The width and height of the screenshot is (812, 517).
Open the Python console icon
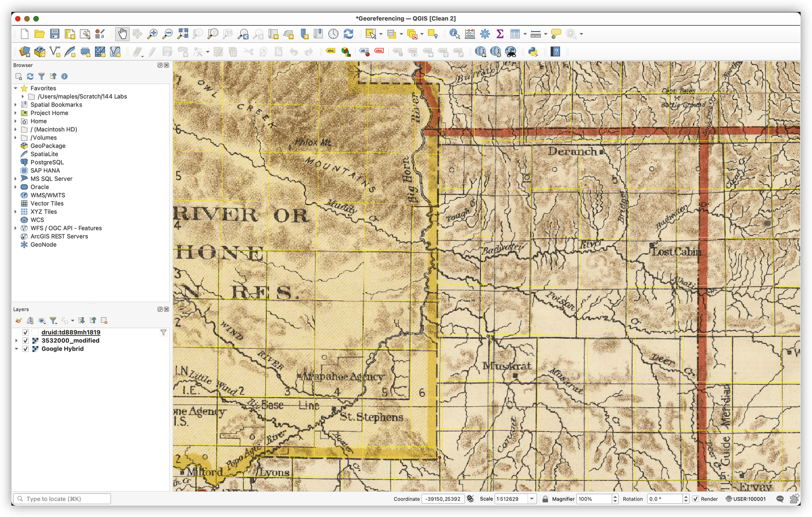point(533,52)
